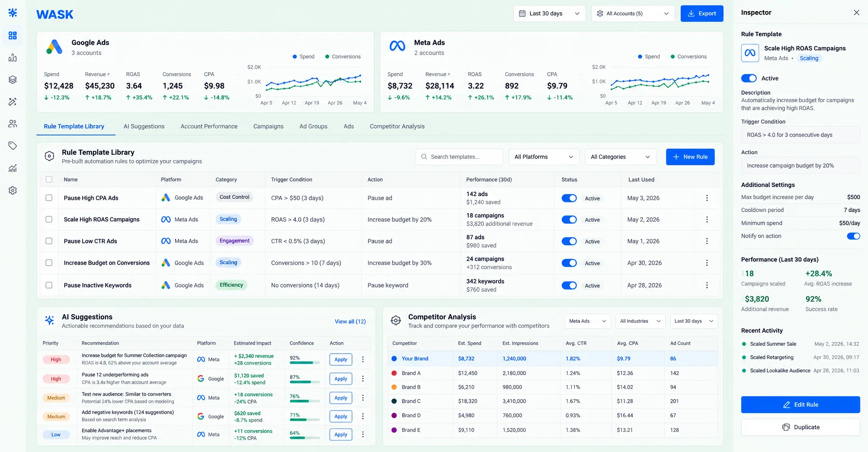This screenshot has height=452, width=868.
Task: Toggle Active status for Increase Budget on Conversions
Action: click(569, 263)
